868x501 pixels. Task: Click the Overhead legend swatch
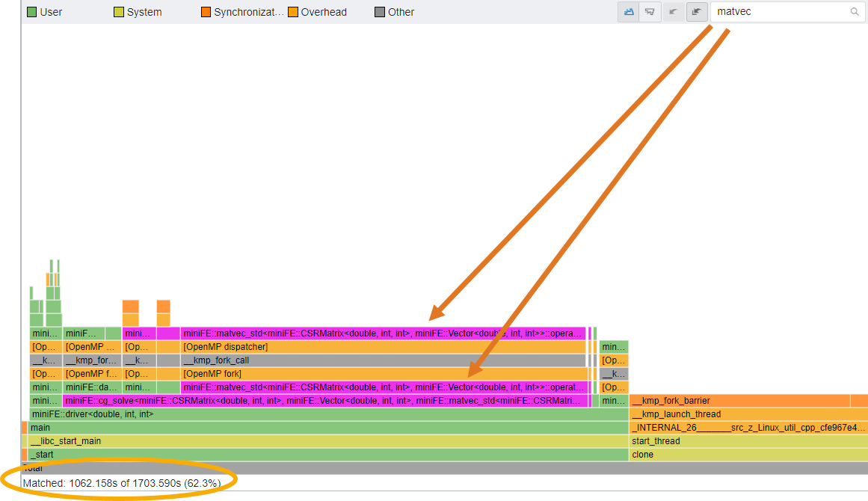click(293, 12)
